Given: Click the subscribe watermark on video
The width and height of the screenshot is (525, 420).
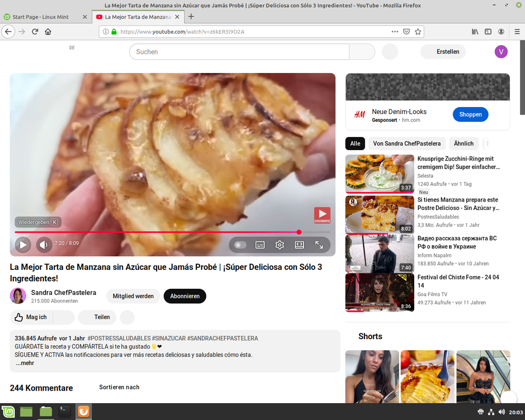Looking at the screenshot, I should click(322, 215).
